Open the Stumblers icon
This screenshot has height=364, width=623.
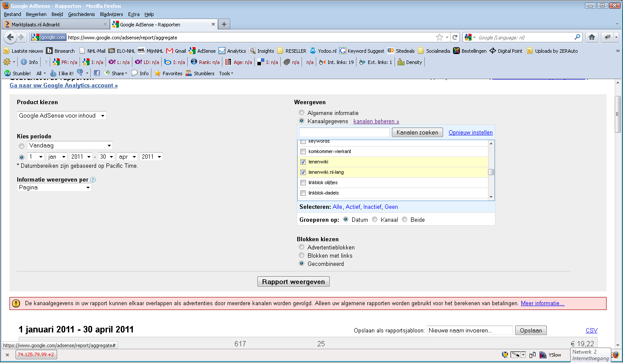tap(200, 73)
